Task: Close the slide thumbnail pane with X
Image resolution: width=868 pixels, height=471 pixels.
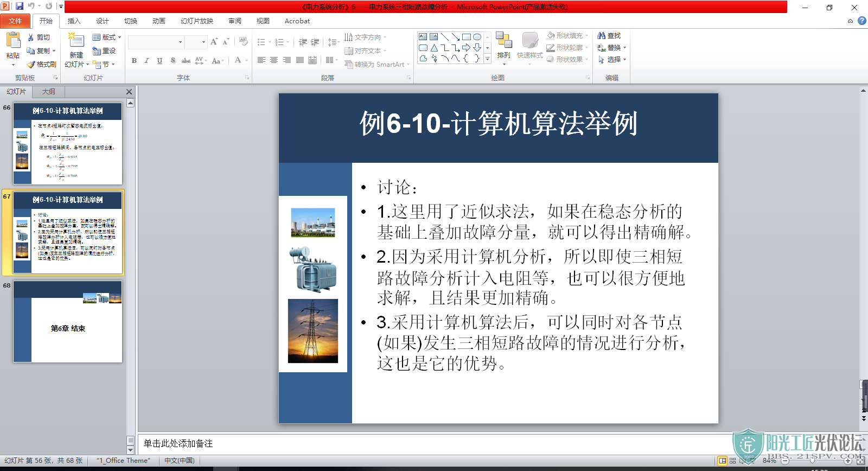Action: [x=129, y=92]
